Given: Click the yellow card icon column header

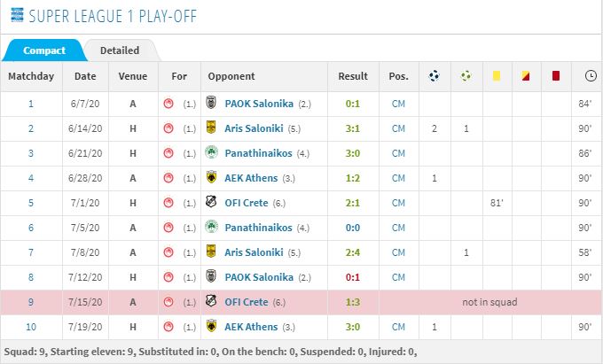Looking at the screenshot, I should (x=497, y=75).
